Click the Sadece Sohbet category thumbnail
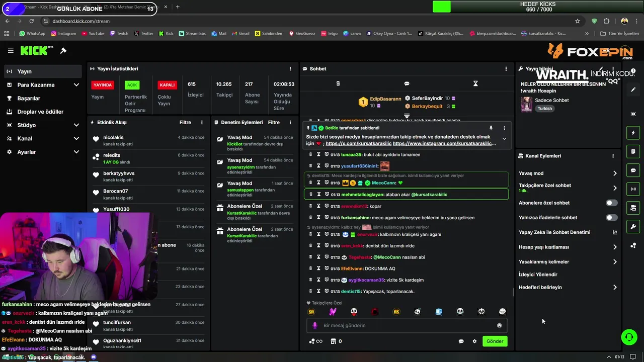 pyautogui.click(x=526, y=104)
